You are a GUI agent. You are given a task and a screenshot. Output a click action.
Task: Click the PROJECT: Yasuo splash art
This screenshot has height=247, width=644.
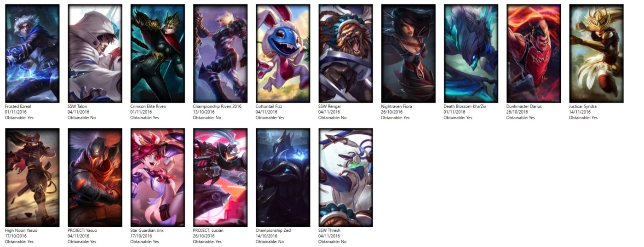[x=95, y=178]
